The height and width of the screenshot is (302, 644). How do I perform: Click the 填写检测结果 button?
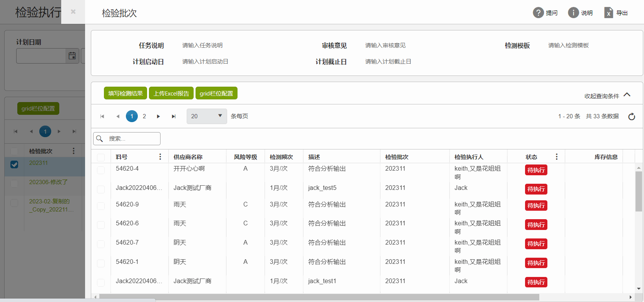[x=125, y=93]
